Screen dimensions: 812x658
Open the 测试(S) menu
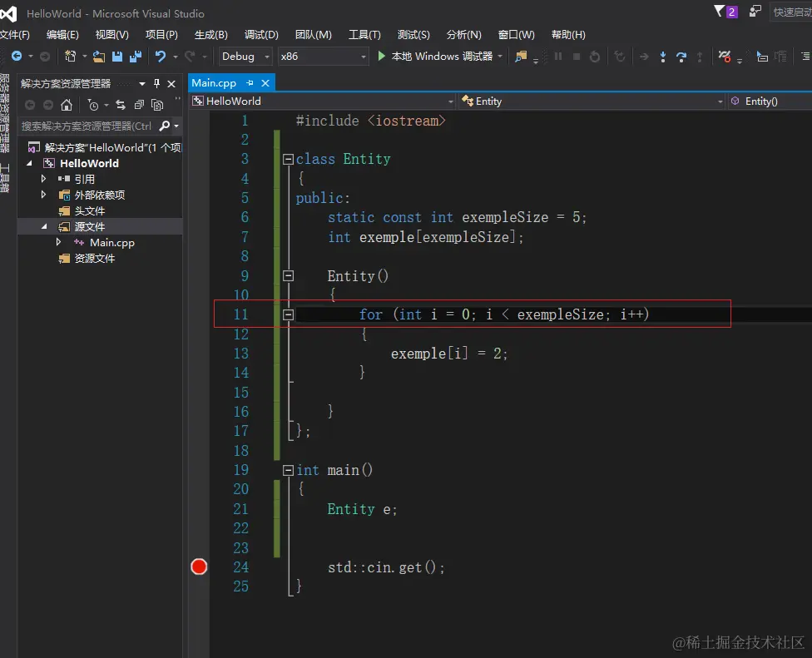[x=413, y=34]
